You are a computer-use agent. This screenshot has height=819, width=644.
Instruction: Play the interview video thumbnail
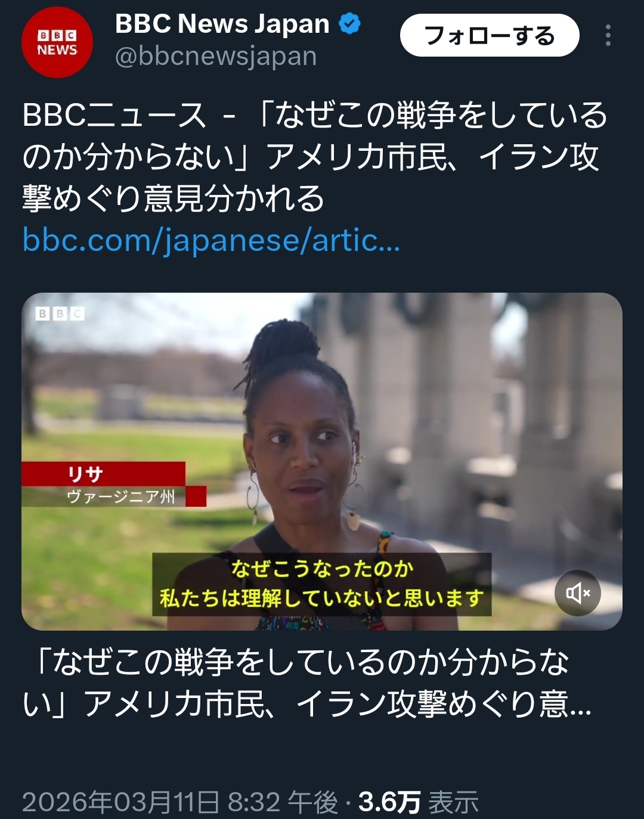(322, 461)
